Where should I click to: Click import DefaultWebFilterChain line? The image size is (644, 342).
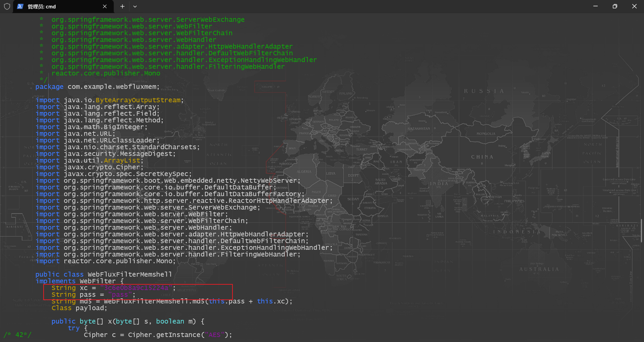click(x=172, y=241)
